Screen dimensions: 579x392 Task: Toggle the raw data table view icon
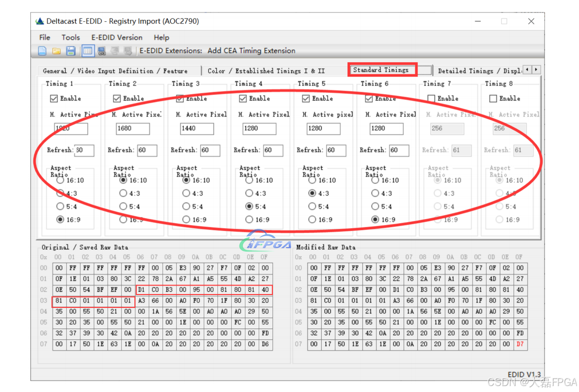[x=88, y=51]
